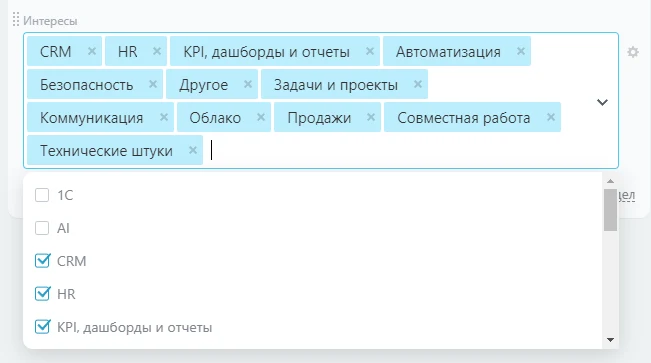Collapse the Интересы dropdown chevron

pos(602,102)
